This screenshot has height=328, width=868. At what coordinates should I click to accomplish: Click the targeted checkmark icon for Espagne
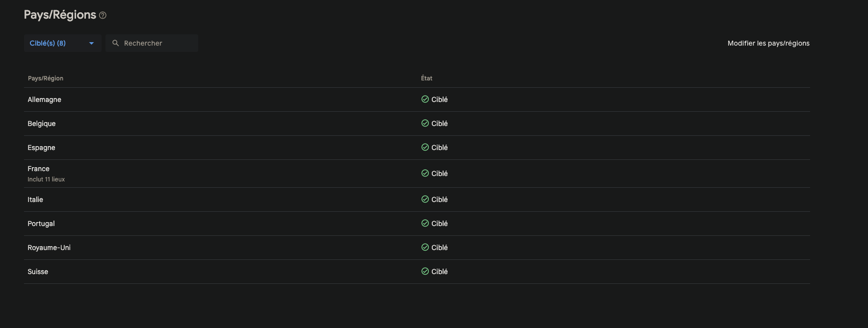point(425,147)
